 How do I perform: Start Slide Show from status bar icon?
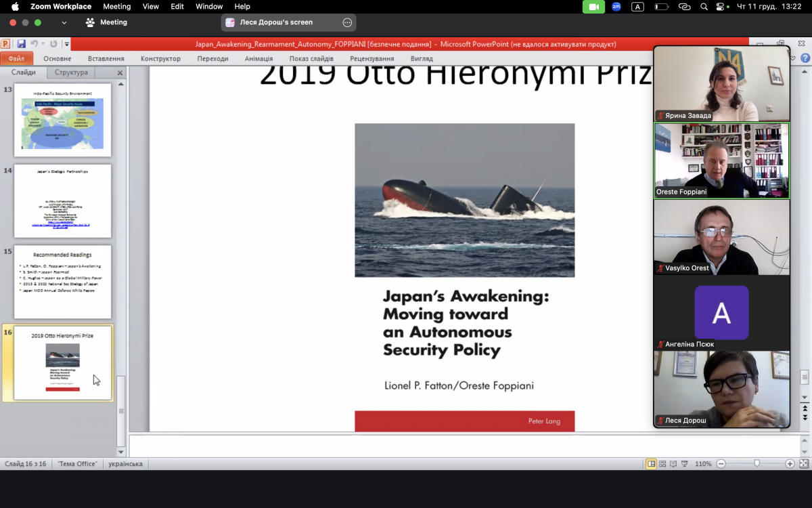pyautogui.click(x=684, y=464)
